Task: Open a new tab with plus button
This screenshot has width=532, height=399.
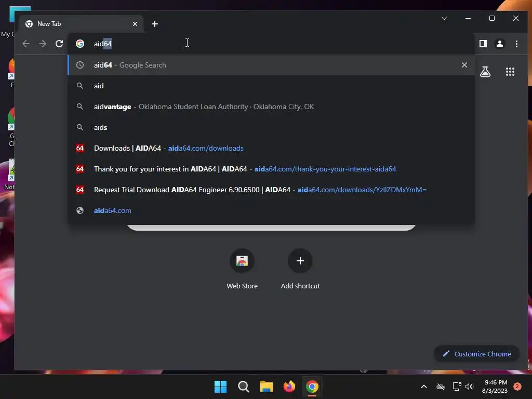Action: [155, 24]
